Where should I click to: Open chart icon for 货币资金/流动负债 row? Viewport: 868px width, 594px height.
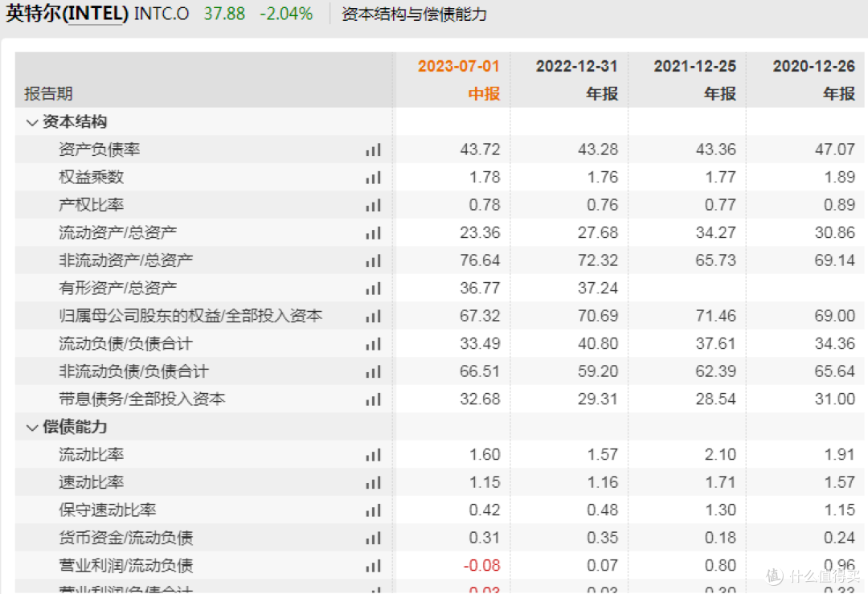(373, 538)
